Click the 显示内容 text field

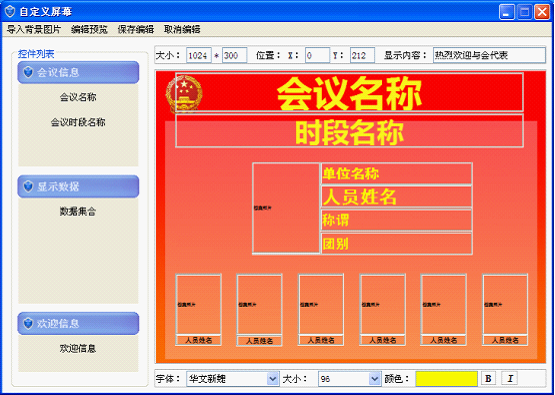489,55
